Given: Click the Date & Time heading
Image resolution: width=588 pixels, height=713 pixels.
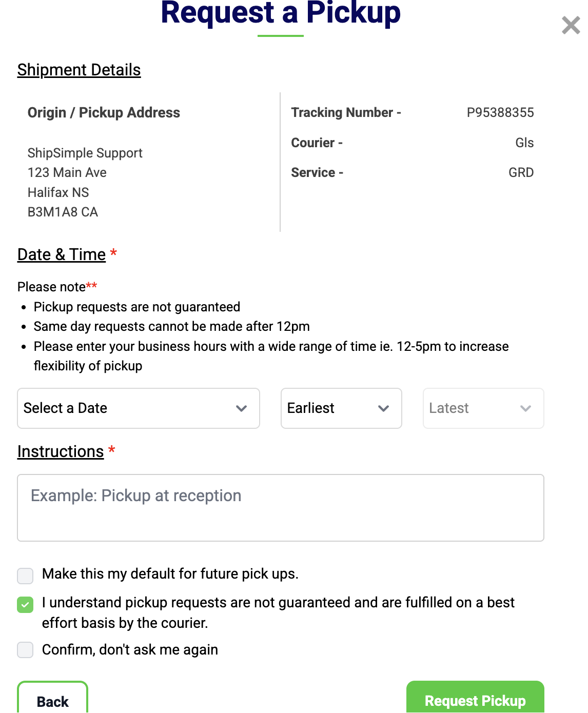Looking at the screenshot, I should (x=62, y=254).
